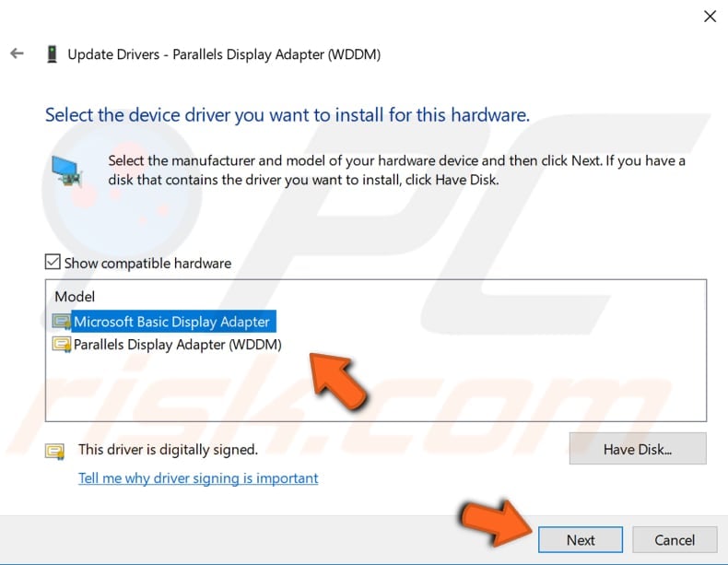Click the Model column header
This screenshot has height=565, width=728.
(75, 297)
